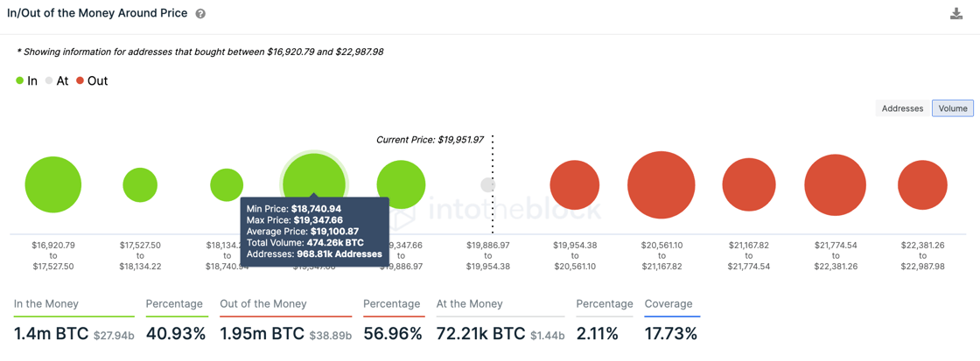Image resolution: width=980 pixels, height=361 pixels.
Task: Select the green bubble ending at $19,886.97
Action: coord(402,185)
